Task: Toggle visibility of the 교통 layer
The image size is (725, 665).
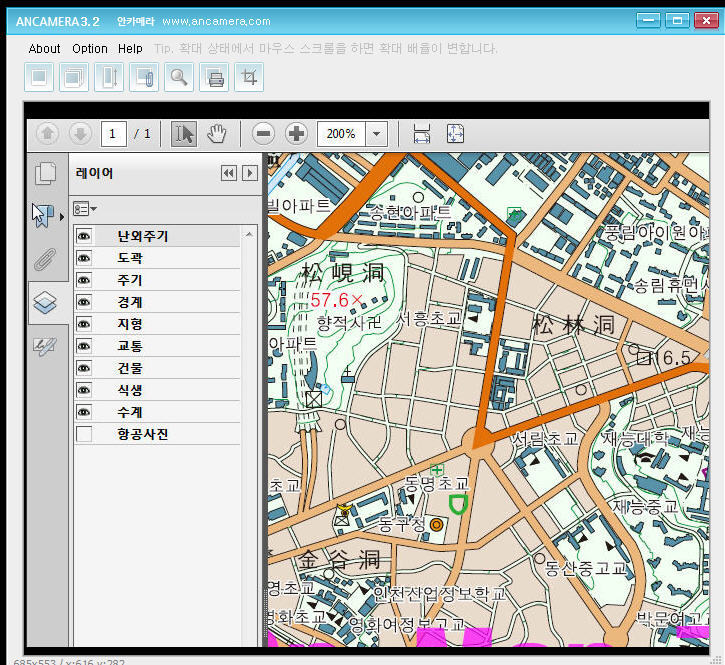Action: point(84,346)
